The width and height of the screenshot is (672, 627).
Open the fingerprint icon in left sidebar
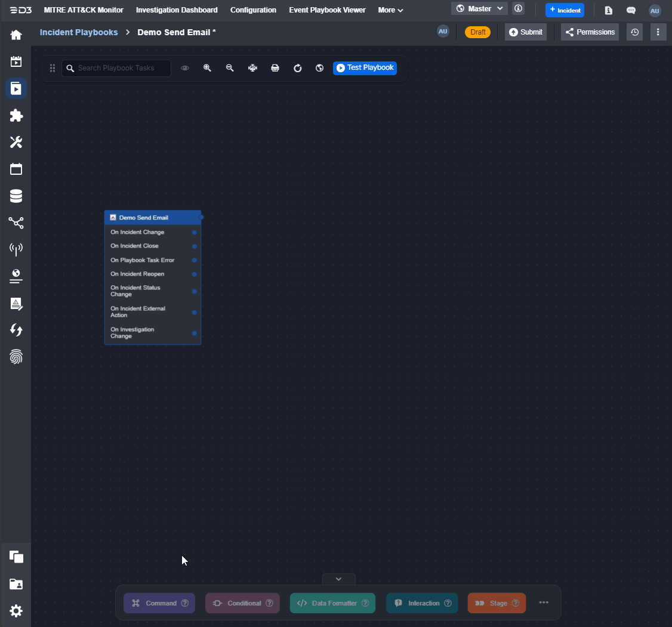point(16,357)
